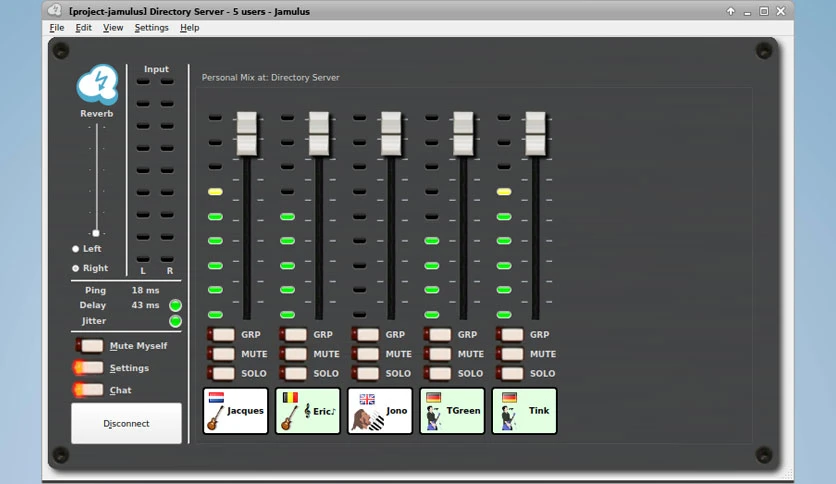Toggle the Chat switch
The height and width of the screenshot is (484, 836).
tap(90, 390)
